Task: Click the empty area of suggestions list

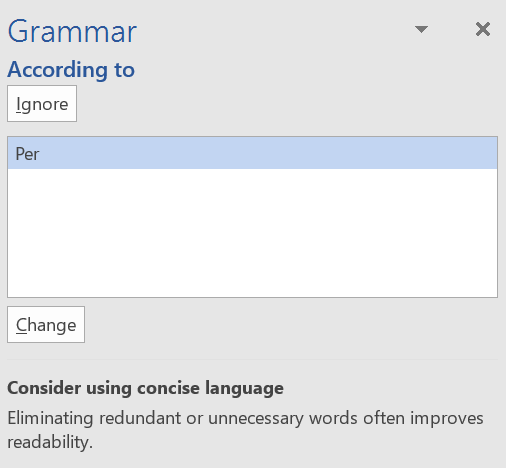Action: [x=252, y=233]
